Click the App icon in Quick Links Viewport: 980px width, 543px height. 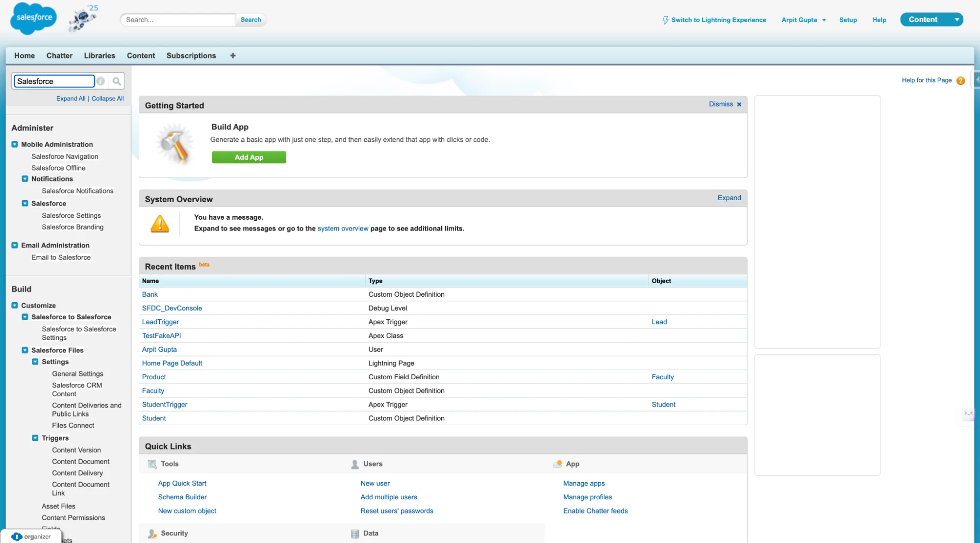click(558, 464)
